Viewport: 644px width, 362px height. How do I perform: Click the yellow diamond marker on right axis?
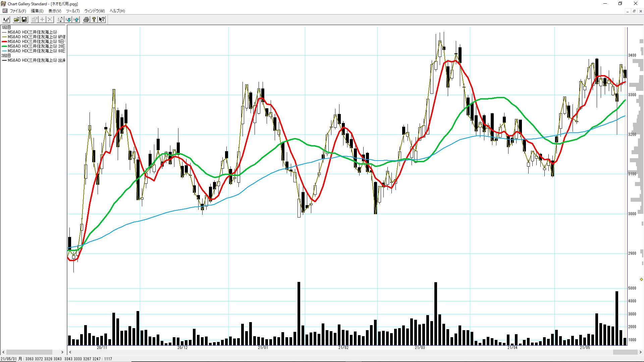[641, 279]
